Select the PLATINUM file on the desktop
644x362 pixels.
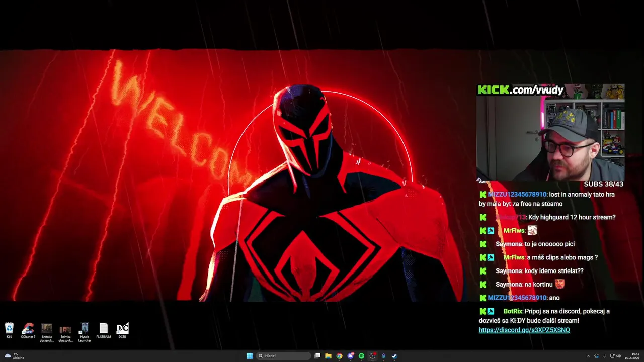point(103,331)
